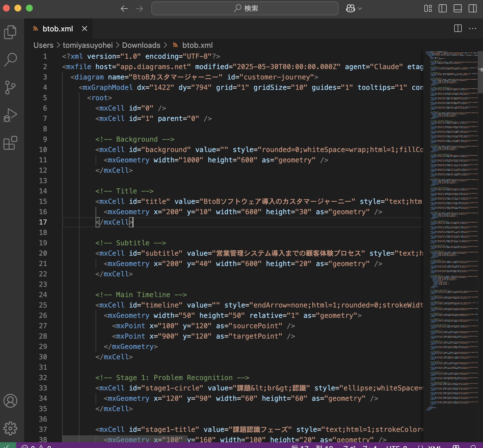483x448 pixels.
Task: Close the btob.xml tab
Action: (x=85, y=29)
